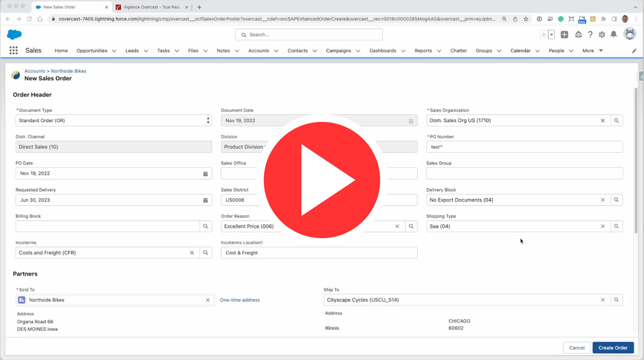The width and height of the screenshot is (644, 360).
Task: Open the People tab
Action: [556, 51]
